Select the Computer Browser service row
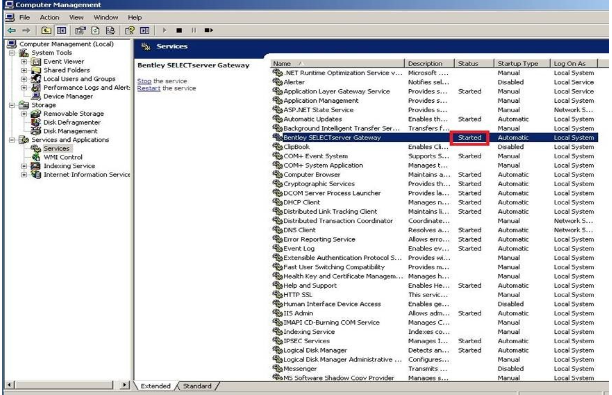Screen dimensions: 612x395 (434, 174)
